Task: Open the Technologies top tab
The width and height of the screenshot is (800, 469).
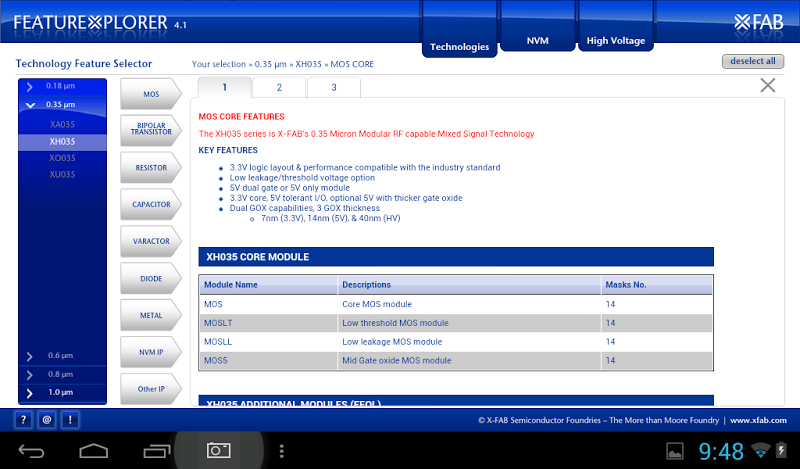Action: point(459,30)
